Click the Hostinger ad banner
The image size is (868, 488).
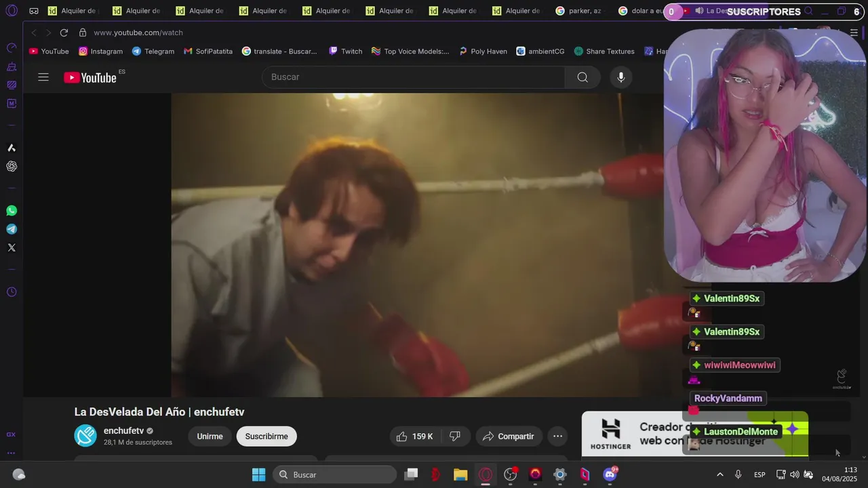click(x=695, y=434)
